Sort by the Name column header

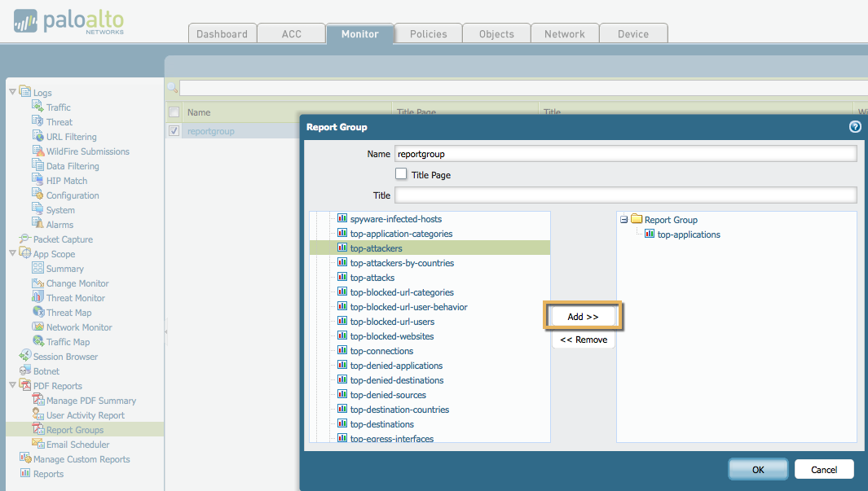199,112
